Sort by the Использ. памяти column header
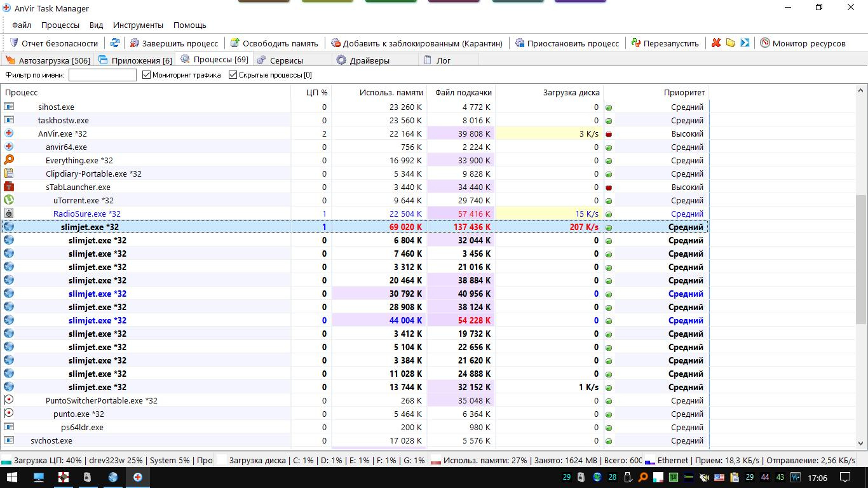868x488 pixels. [379, 92]
